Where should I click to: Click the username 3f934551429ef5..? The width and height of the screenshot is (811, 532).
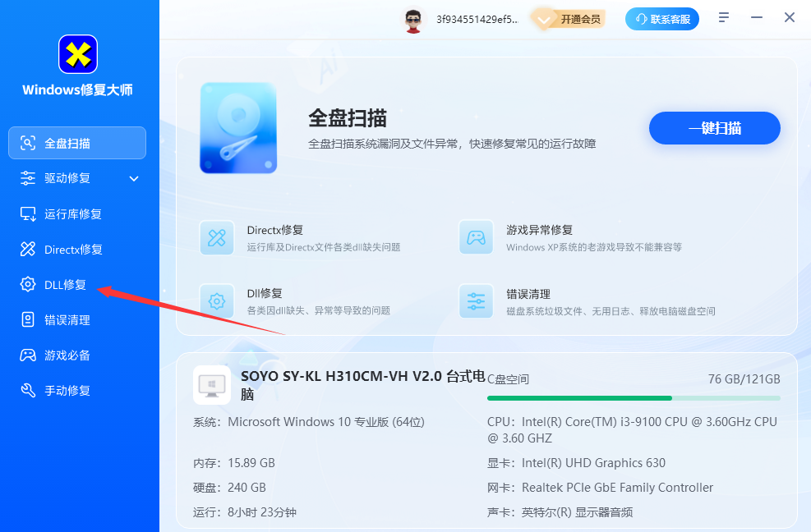click(477, 19)
